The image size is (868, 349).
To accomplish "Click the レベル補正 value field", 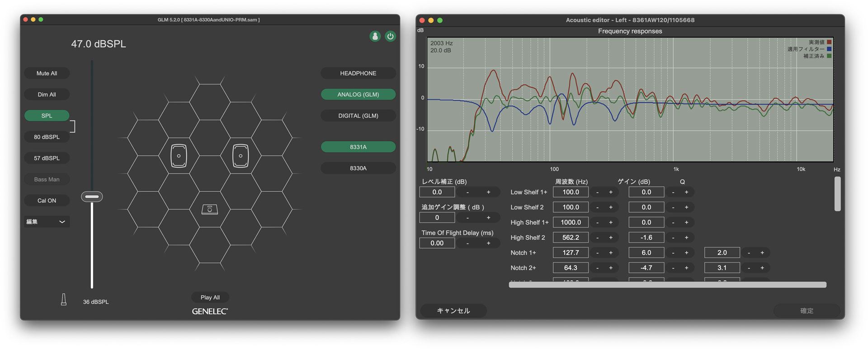I will tap(437, 192).
